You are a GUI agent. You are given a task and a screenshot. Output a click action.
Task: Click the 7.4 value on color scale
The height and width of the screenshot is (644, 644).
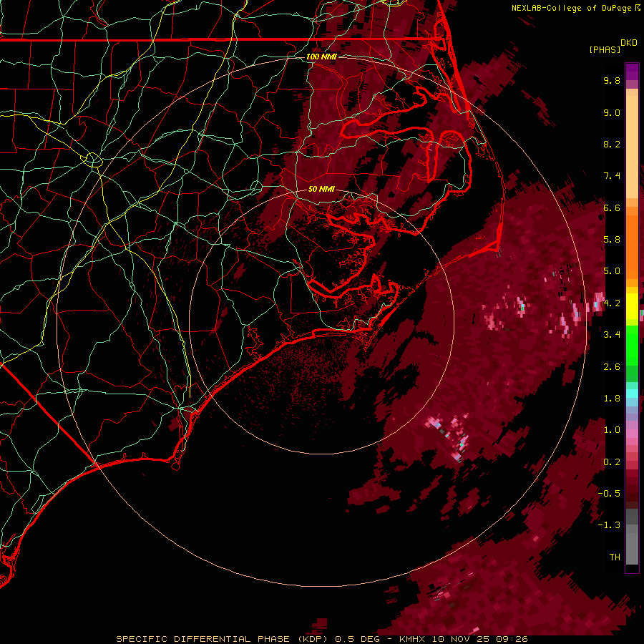(x=612, y=176)
